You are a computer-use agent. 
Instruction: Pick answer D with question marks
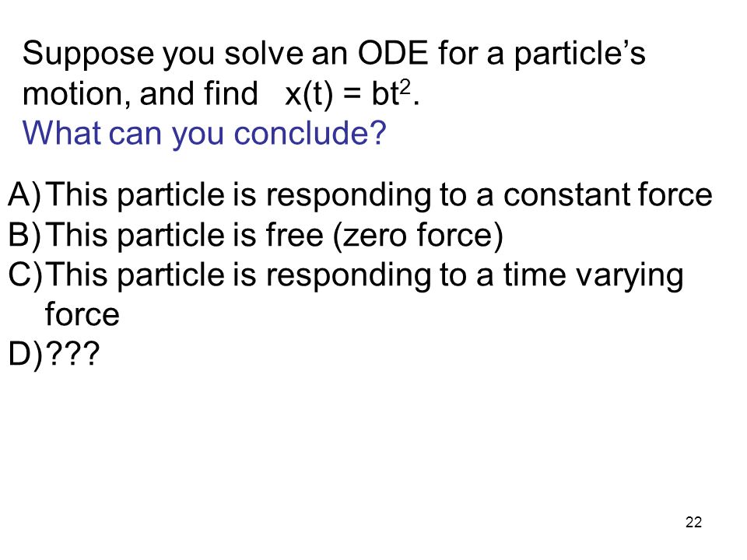pyautogui.click(x=54, y=355)
